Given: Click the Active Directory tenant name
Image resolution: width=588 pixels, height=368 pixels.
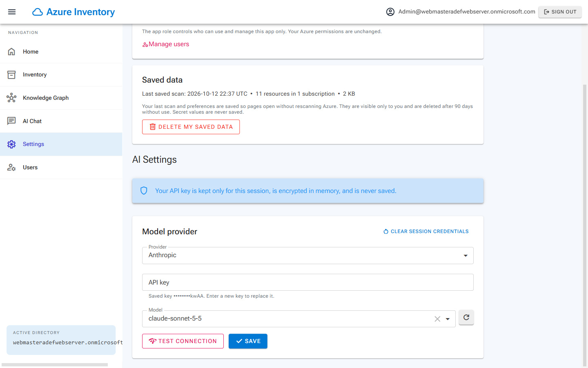Looking at the screenshot, I should click(x=68, y=343).
